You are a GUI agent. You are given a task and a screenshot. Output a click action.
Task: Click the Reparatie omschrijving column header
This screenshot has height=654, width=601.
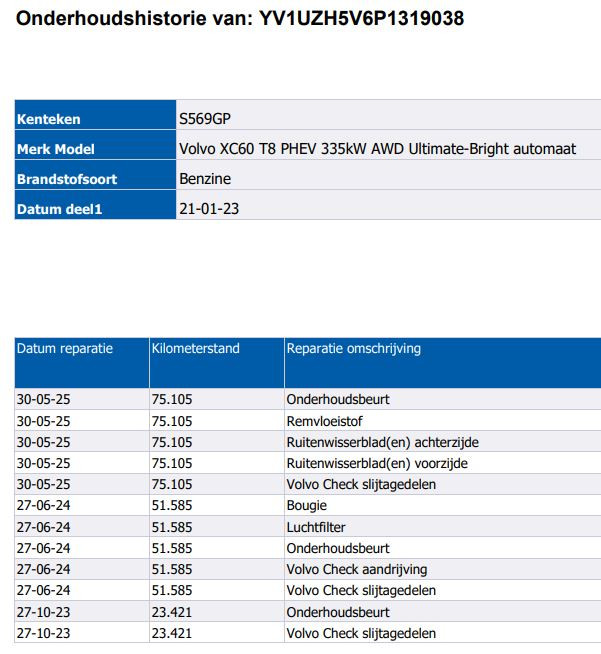354,349
